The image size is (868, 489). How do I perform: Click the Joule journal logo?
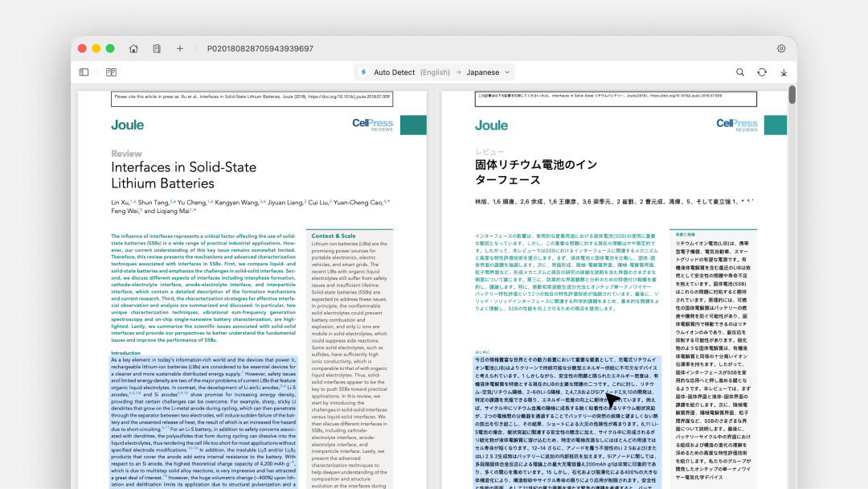pyautogui.click(x=127, y=125)
